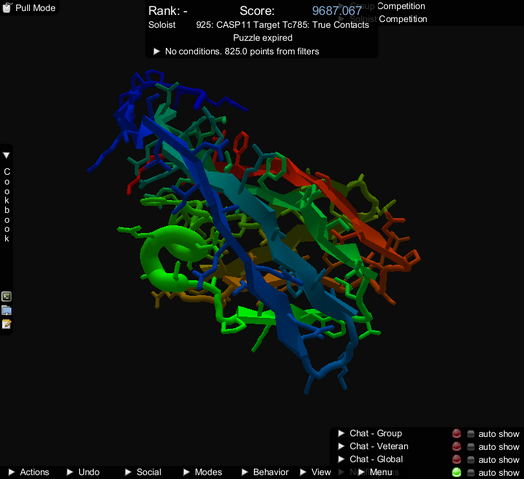Click the red status light for Chat - Veteran
524x479 pixels.
point(456,447)
